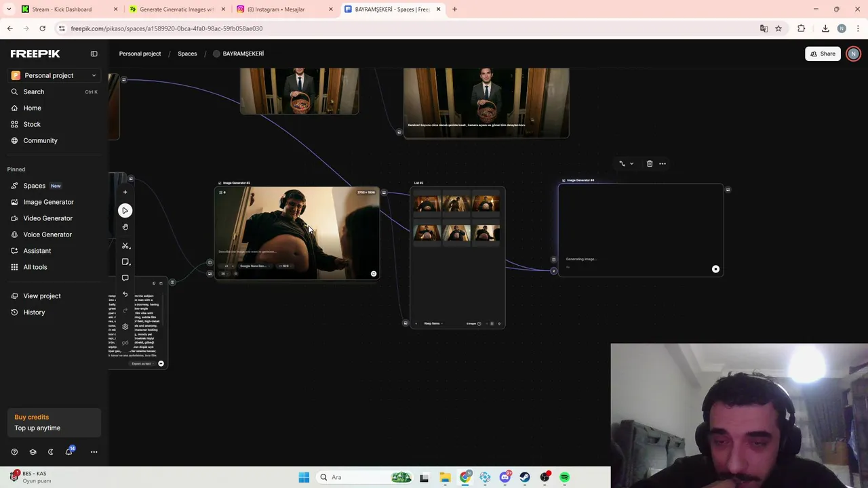Open the academy graduation cap icon
Viewport: 868px width, 488px height.
[x=33, y=452]
